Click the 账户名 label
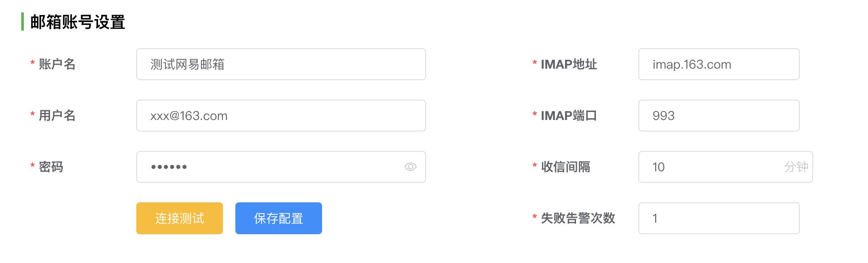 click(57, 64)
